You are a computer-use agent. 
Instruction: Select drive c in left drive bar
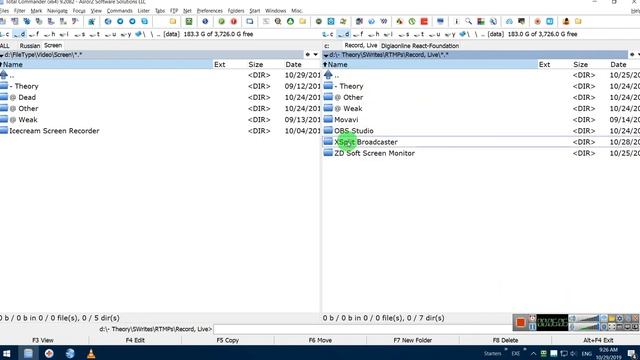tap(4, 34)
